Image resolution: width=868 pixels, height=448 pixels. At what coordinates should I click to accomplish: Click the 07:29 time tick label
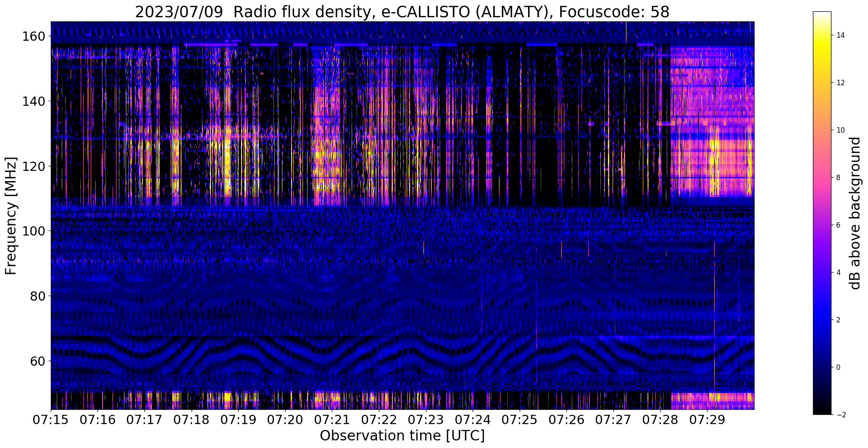[707, 419]
